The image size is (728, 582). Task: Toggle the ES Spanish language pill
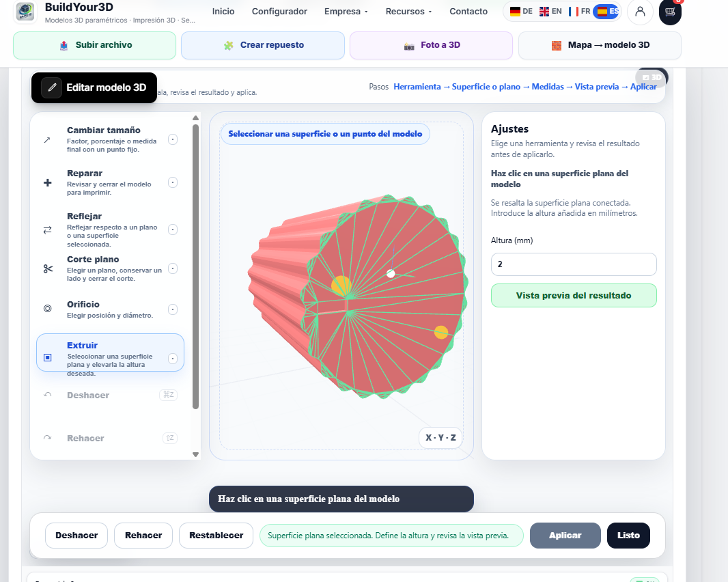click(607, 11)
